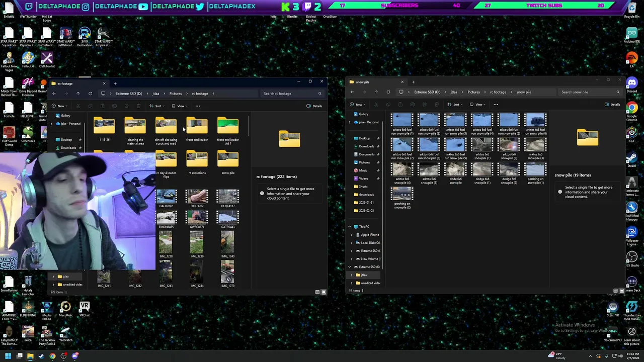Open Documents in snow pile sidebar
Image resolution: width=644 pixels, height=362 pixels.
[366, 154]
